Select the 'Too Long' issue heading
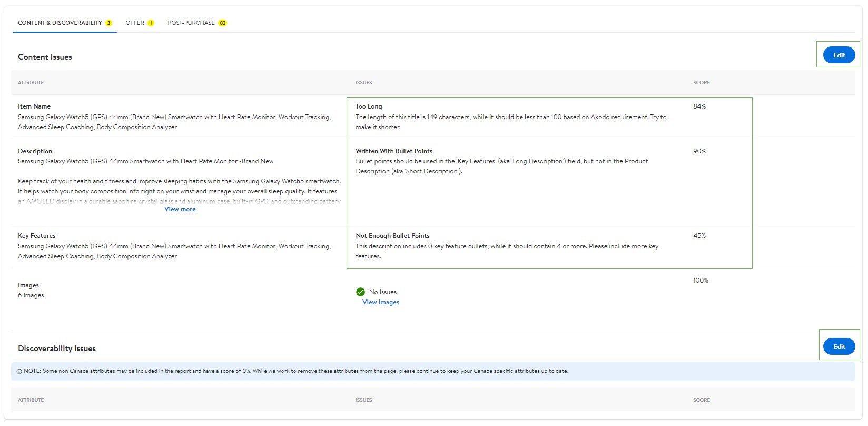This screenshot has width=868, height=426. (x=369, y=106)
